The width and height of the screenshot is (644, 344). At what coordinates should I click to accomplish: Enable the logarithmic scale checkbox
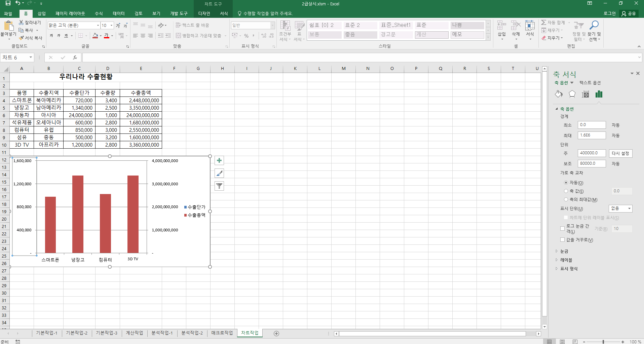coord(562,229)
